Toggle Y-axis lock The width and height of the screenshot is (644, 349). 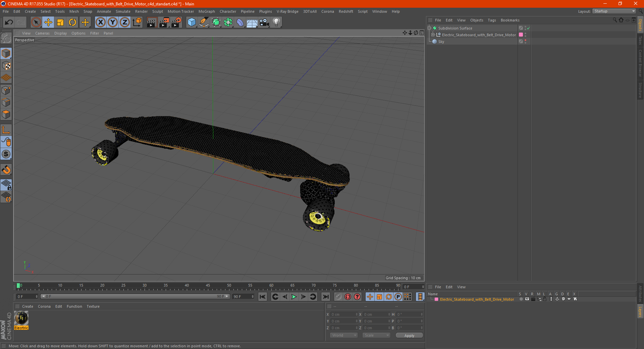click(113, 22)
